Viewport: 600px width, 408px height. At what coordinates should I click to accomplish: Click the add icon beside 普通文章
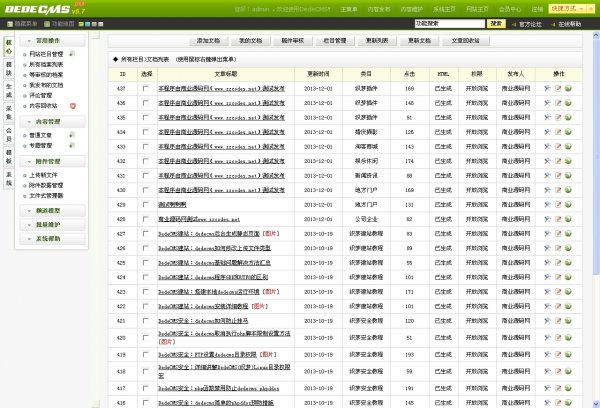(72, 135)
